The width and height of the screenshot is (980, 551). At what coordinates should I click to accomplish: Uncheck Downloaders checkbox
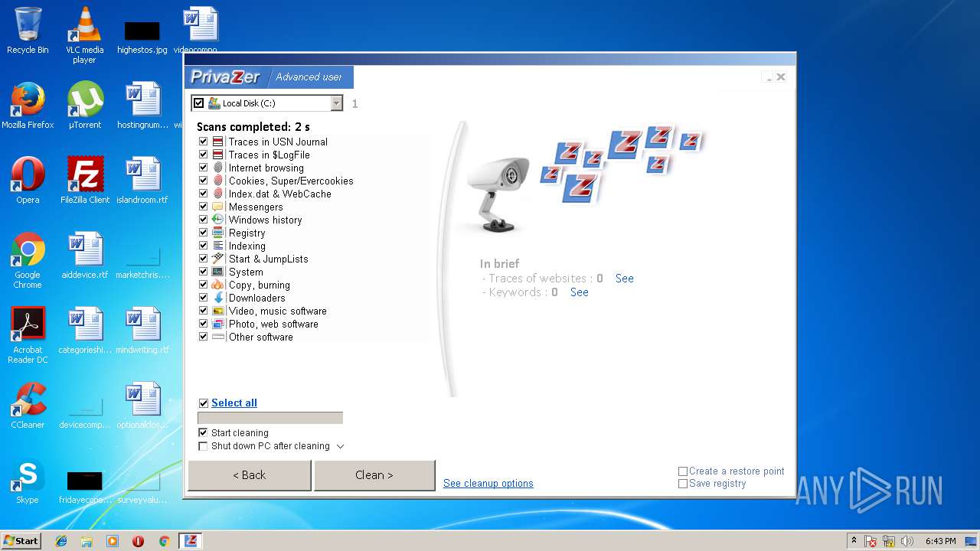coord(203,298)
